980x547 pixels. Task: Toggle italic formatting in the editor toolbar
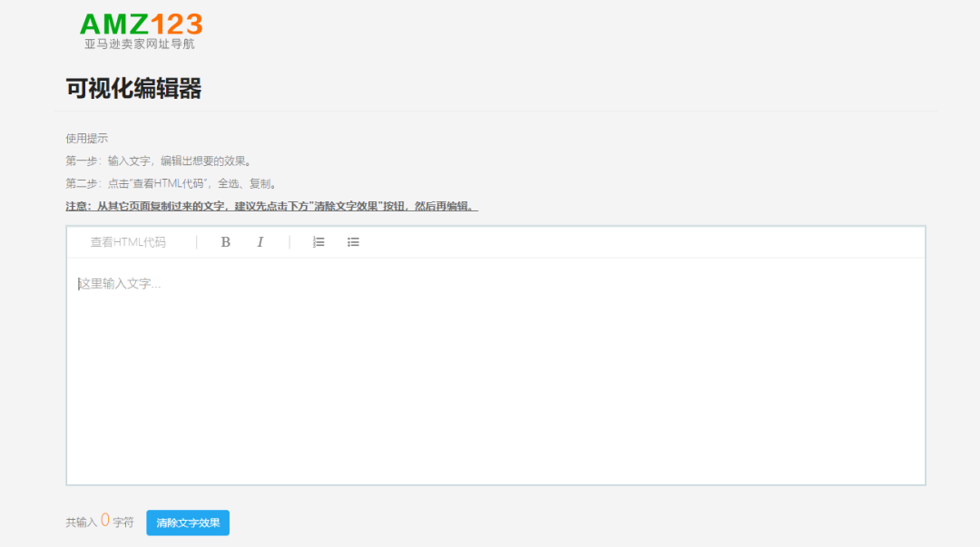pos(260,242)
